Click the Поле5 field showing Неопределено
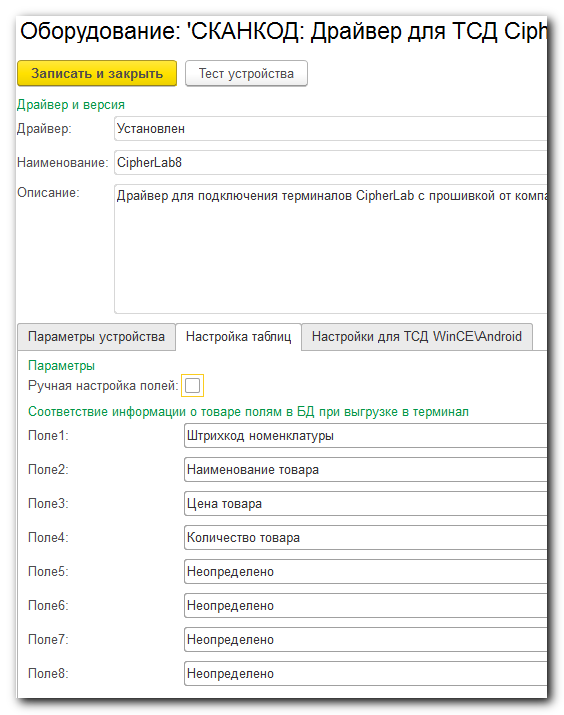Screen dimensions: 564x715 [x=366, y=571]
